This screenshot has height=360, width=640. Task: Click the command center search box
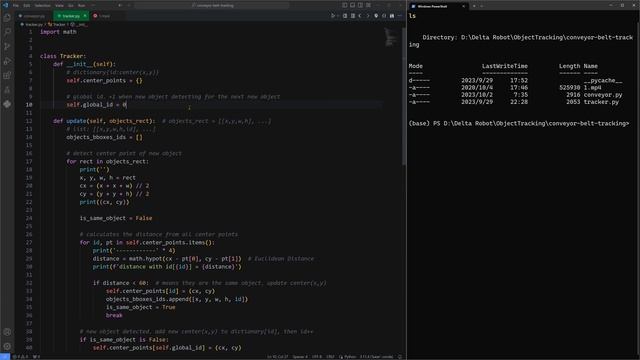click(212, 6)
